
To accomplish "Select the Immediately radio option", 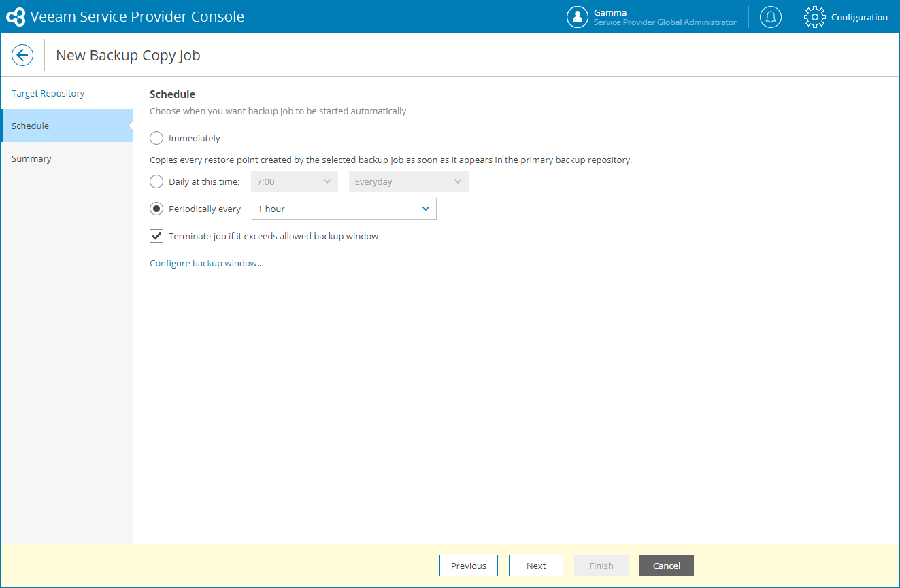I will [x=156, y=138].
